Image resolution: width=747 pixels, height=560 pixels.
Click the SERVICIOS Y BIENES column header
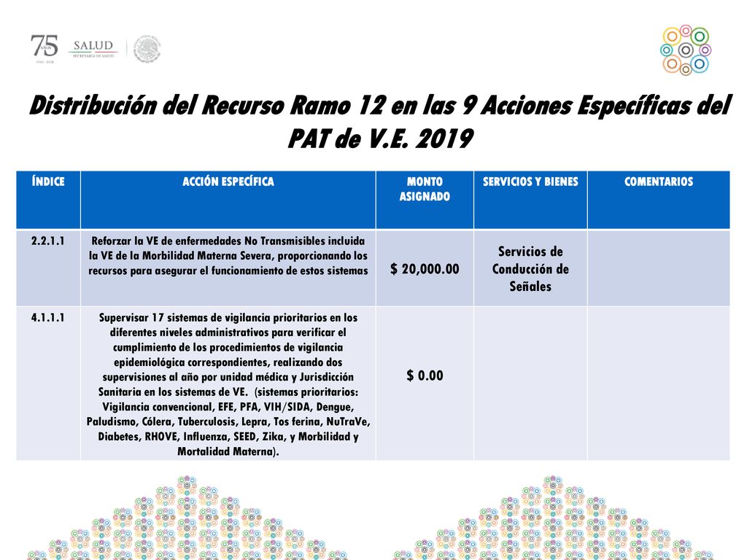point(530,200)
